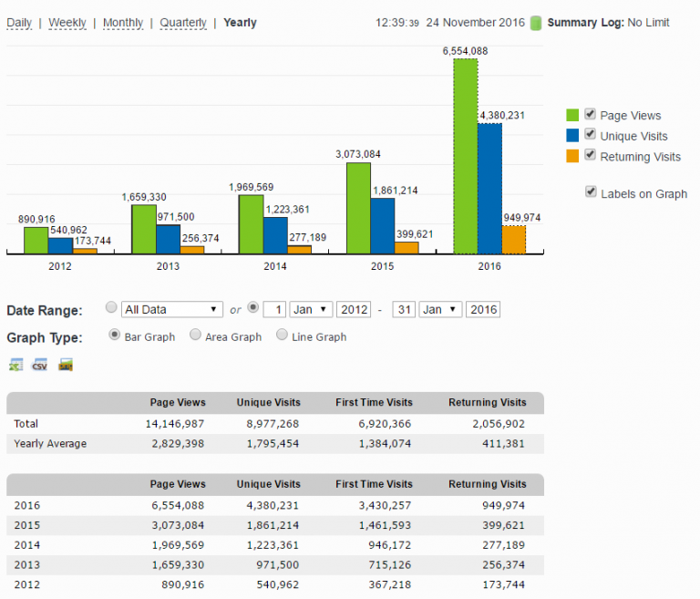This screenshot has height=599, width=700.
Task: Expand the end month Jan dropdown
Action: [x=440, y=309]
